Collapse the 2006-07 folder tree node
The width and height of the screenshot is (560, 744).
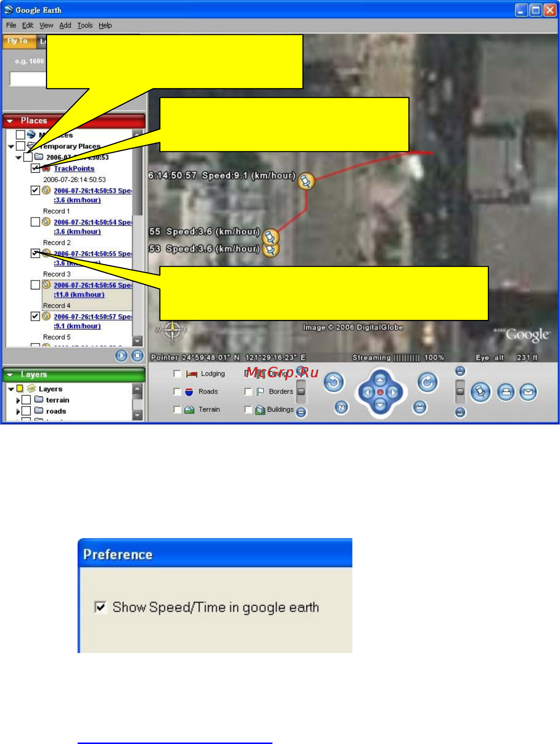pos(18,158)
